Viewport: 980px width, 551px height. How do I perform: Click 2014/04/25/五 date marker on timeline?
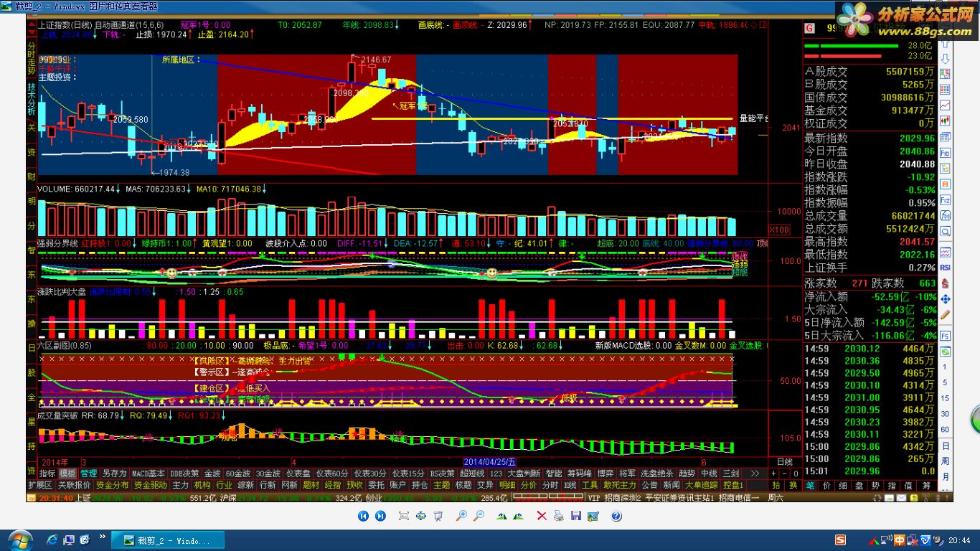(490, 461)
